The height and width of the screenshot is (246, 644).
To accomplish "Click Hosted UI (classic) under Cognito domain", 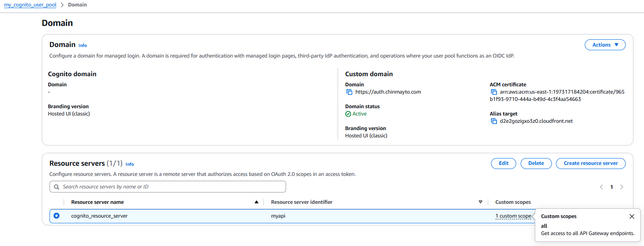I will click(69, 114).
